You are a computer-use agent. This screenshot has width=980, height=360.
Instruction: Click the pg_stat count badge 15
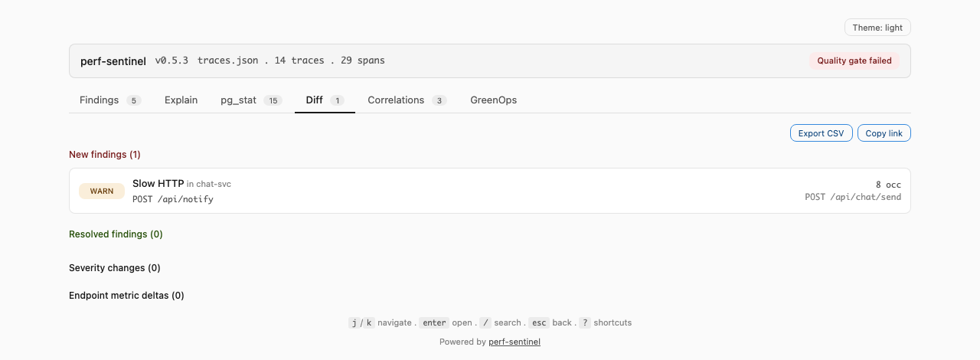pos(273,100)
